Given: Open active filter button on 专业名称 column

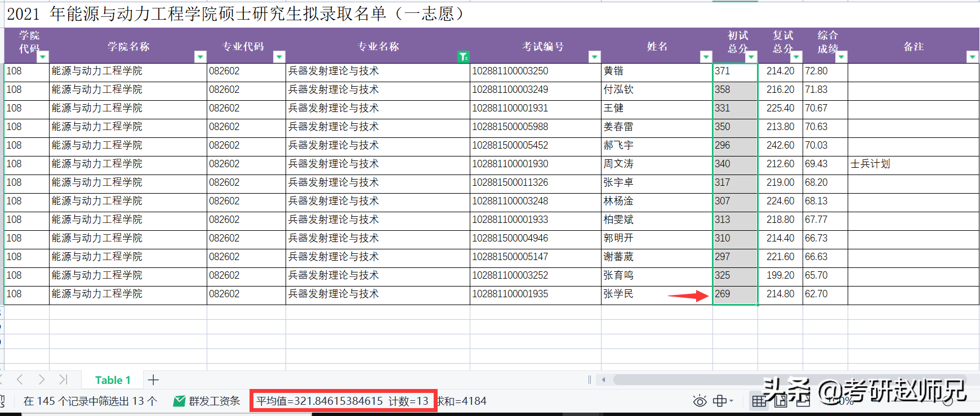Looking at the screenshot, I should 463,57.
